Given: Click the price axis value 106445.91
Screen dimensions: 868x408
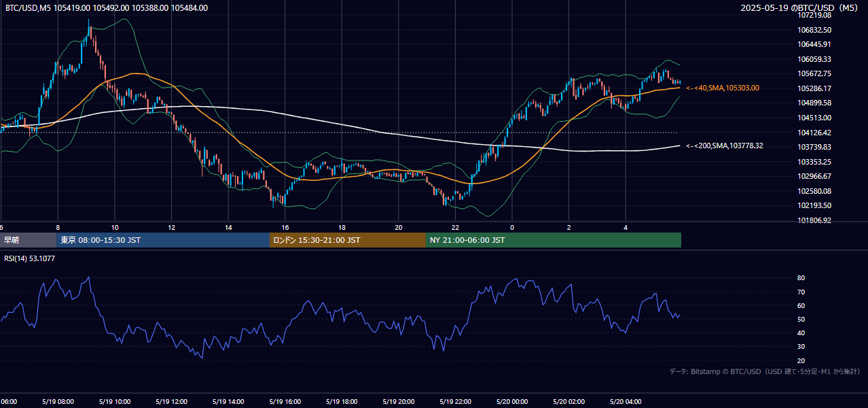Looking at the screenshot, I should 814,44.
